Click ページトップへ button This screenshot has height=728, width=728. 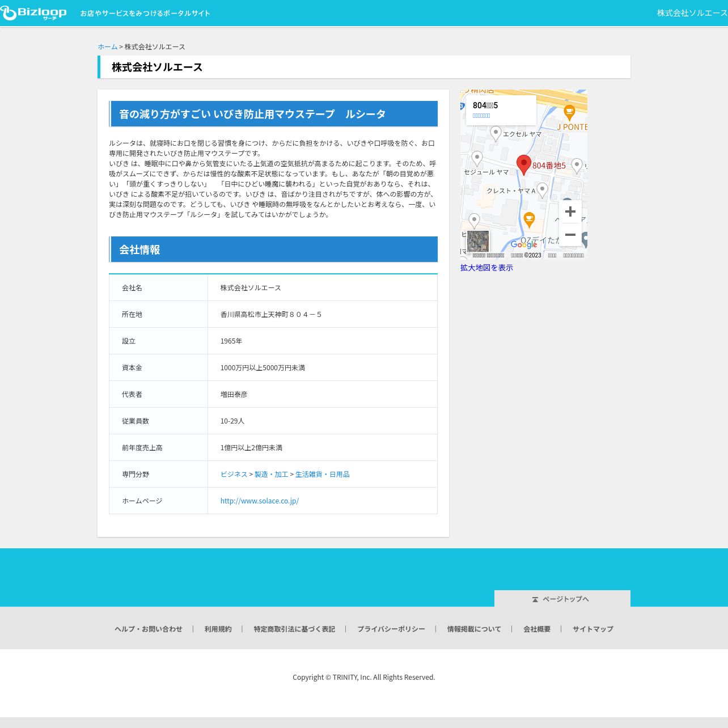click(x=562, y=599)
